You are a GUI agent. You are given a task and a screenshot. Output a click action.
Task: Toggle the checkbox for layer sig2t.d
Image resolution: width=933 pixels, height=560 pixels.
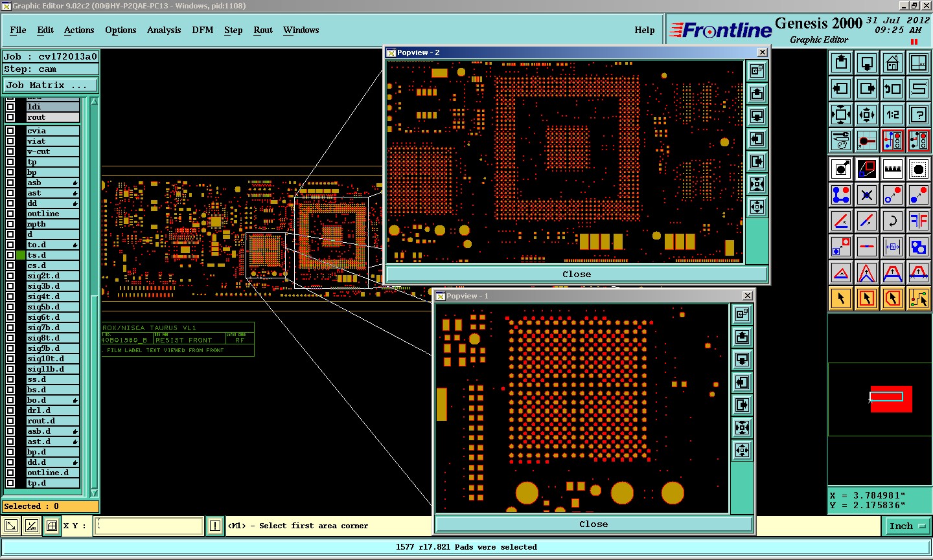pyautogui.click(x=10, y=276)
